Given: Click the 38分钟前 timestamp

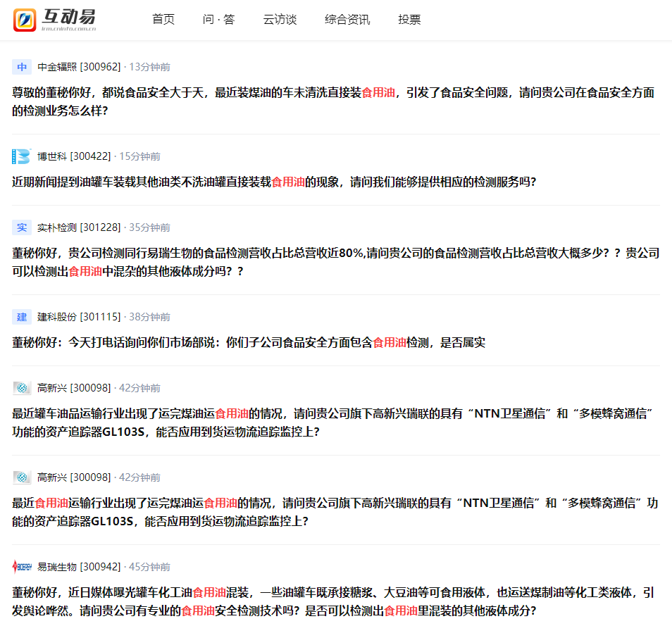Looking at the screenshot, I should point(149,317).
